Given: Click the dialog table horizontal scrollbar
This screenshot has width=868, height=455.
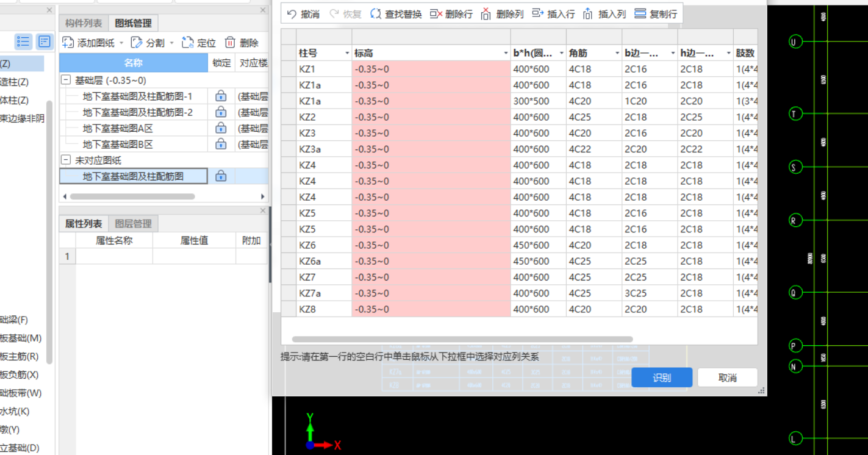Looking at the screenshot, I should point(462,339).
